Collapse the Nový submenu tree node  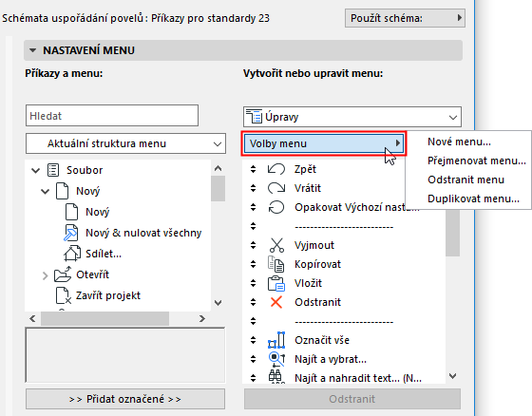(x=45, y=191)
